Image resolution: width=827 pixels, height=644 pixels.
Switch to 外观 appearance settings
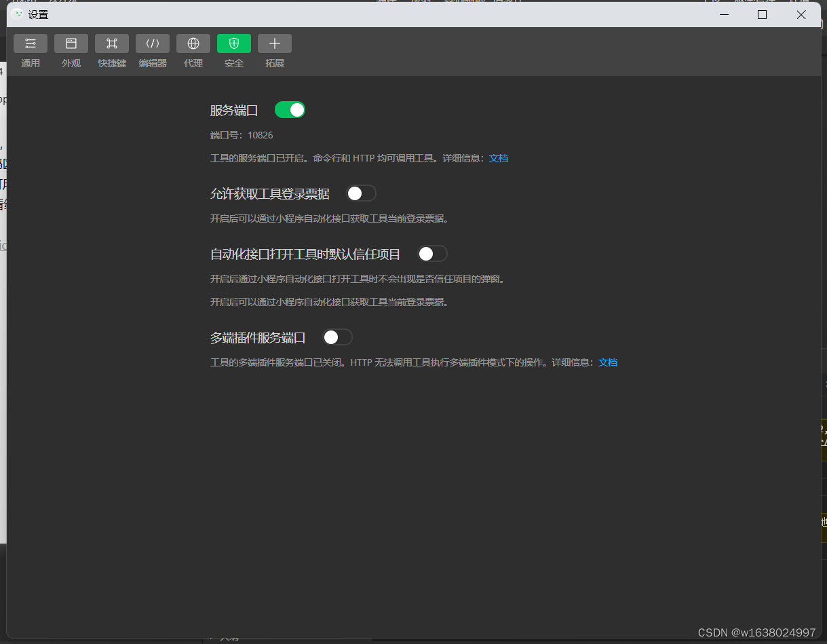pyautogui.click(x=71, y=43)
